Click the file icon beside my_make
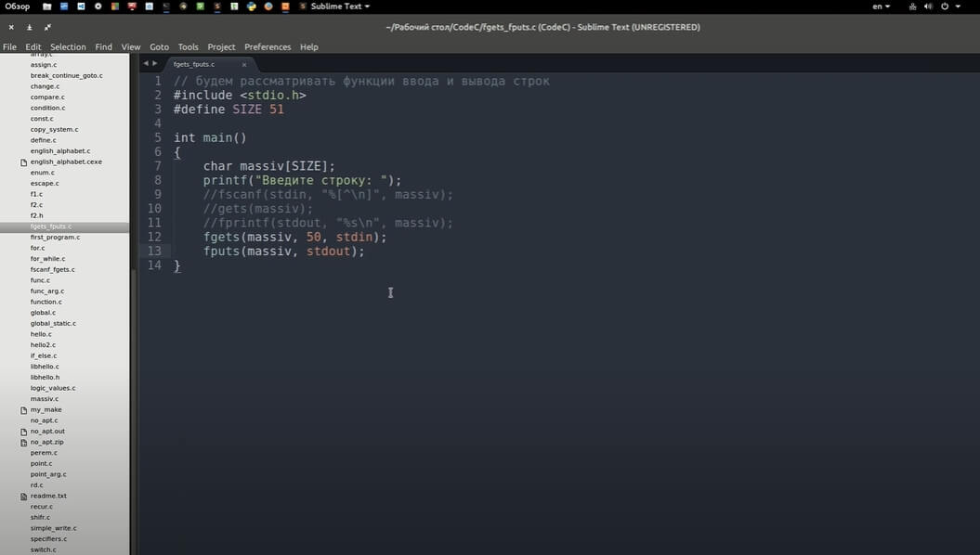Image resolution: width=980 pixels, height=555 pixels. click(24, 410)
